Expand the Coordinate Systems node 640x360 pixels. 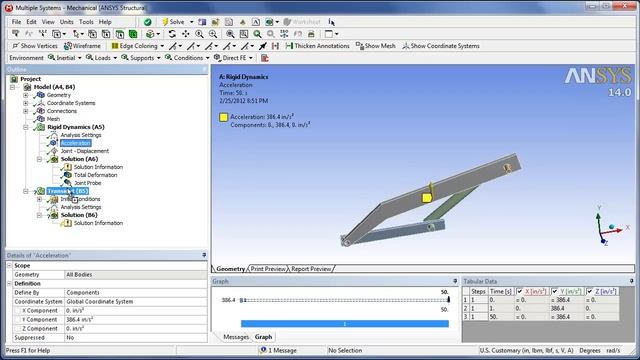tap(26, 103)
